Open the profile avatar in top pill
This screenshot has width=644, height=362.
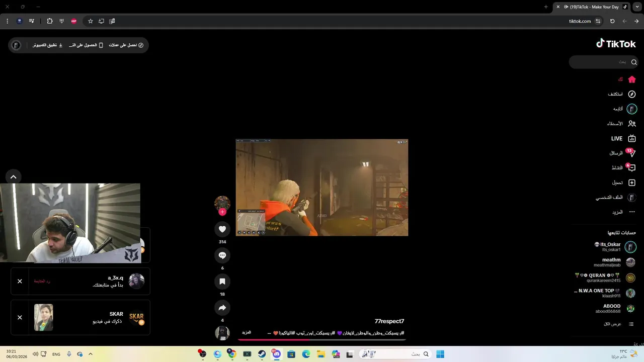(x=16, y=45)
